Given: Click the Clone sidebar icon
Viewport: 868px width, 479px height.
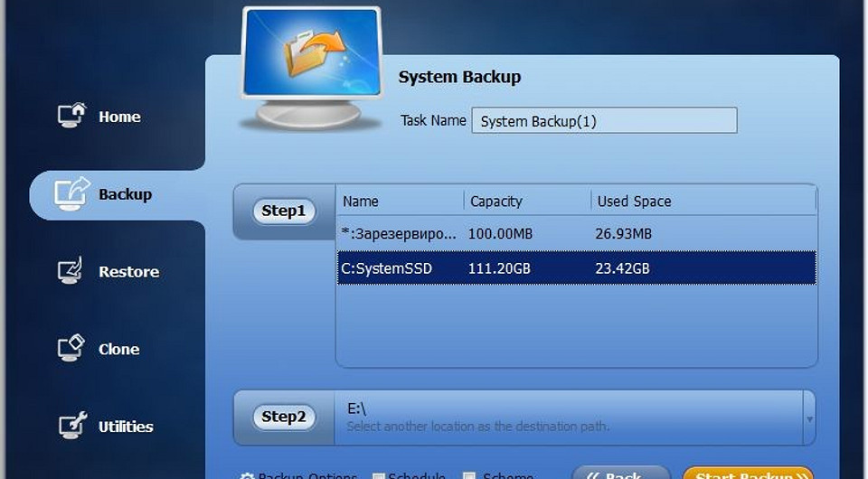Looking at the screenshot, I should [x=71, y=348].
